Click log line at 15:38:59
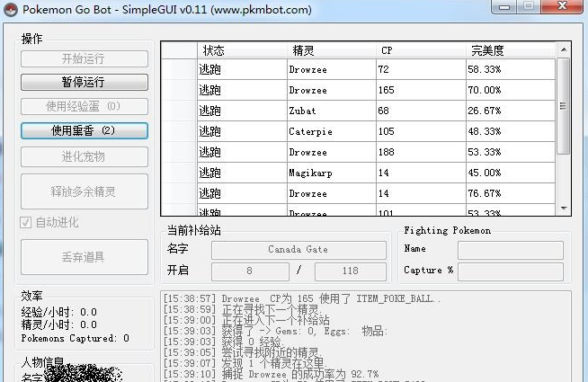 [243, 310]
